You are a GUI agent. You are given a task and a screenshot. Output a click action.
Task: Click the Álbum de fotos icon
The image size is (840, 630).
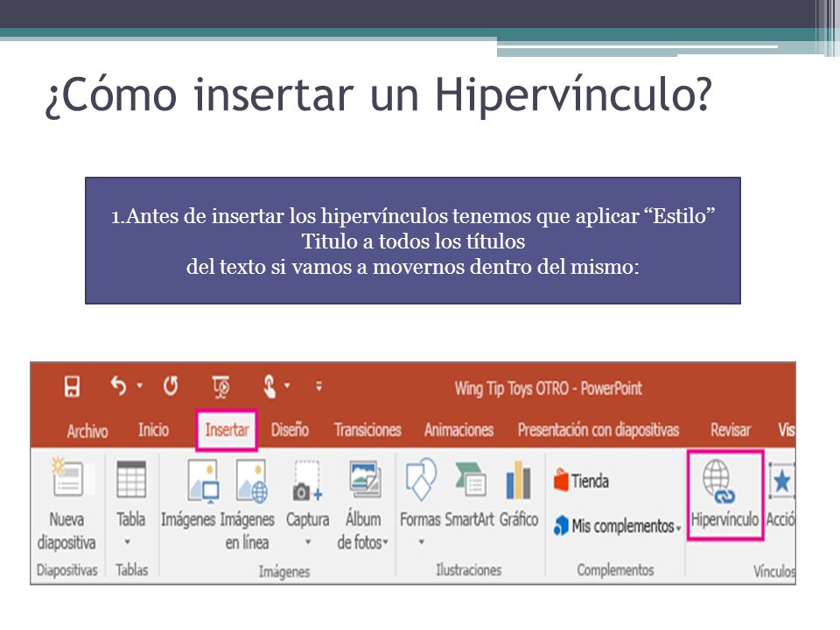pyautogui.click(x=366, y=479)
